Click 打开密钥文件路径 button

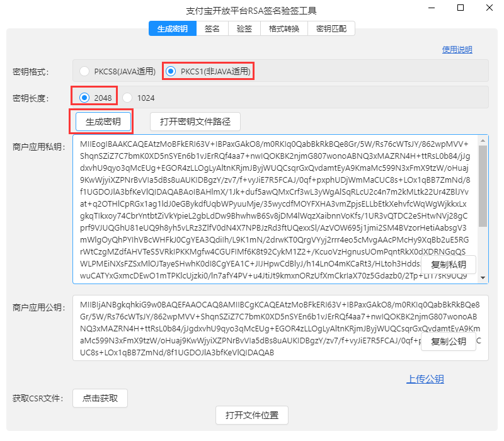[x=195, y=122]
